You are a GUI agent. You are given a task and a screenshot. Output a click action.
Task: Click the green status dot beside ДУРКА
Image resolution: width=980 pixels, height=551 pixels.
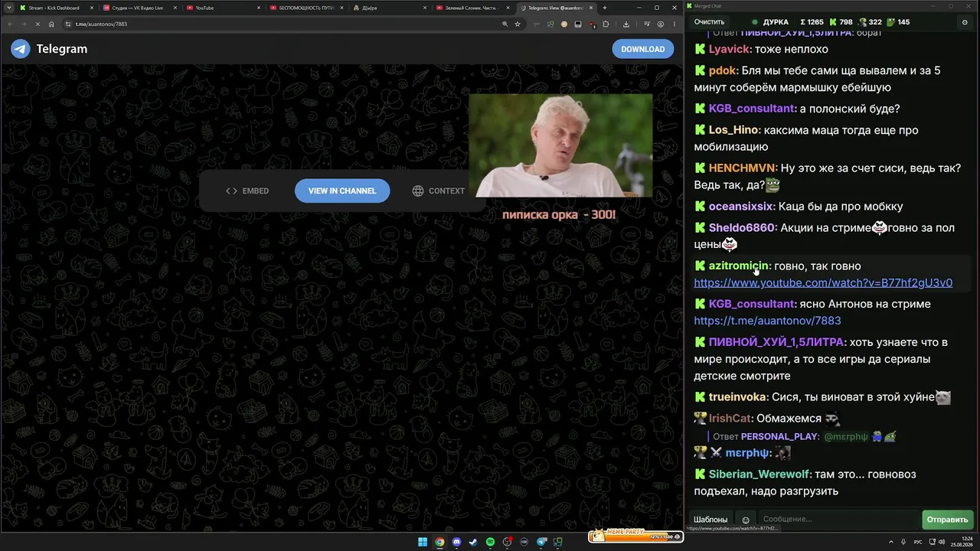point(755,22)
